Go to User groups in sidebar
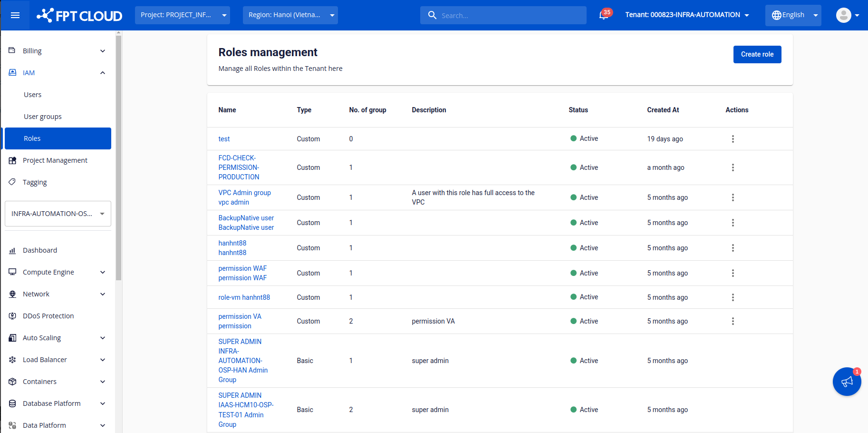 coord(43,117)
